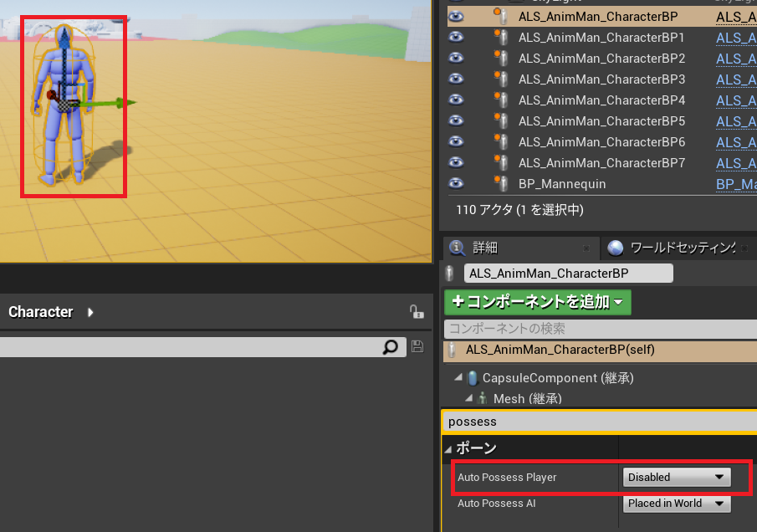Click the actor icon beside BP_Mannequin

pyautogui.click(x=501, y=183)
